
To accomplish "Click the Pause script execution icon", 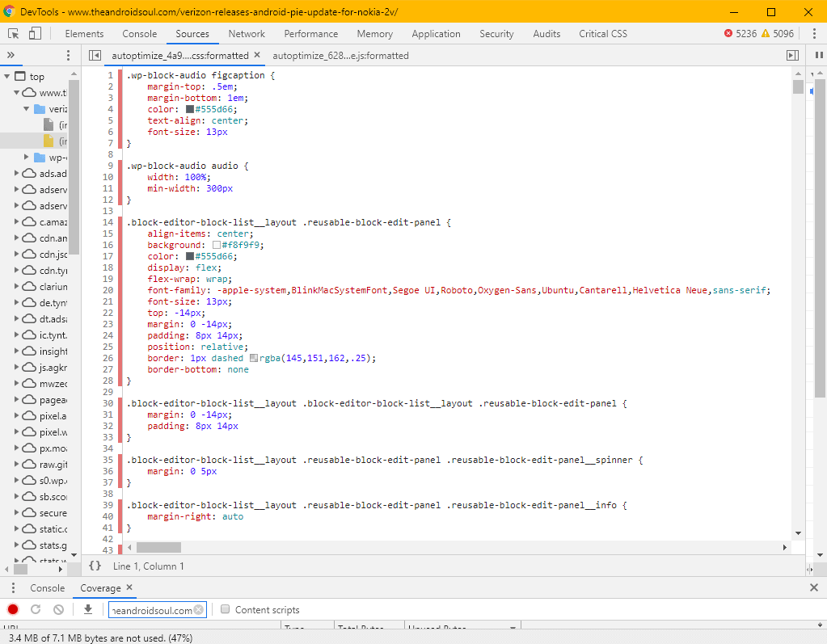I will (x=817, y=55).
